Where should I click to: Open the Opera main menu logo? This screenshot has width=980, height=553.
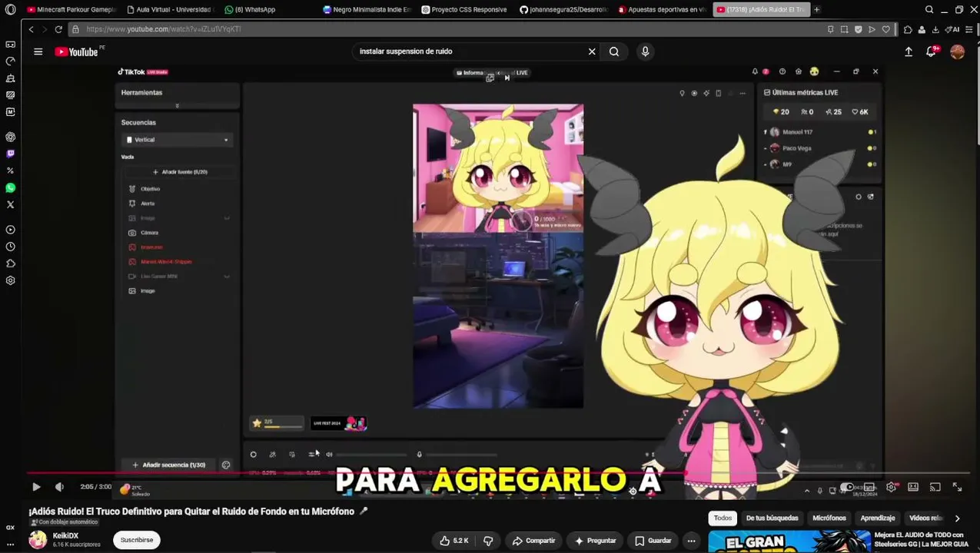(x=10, y=10)
